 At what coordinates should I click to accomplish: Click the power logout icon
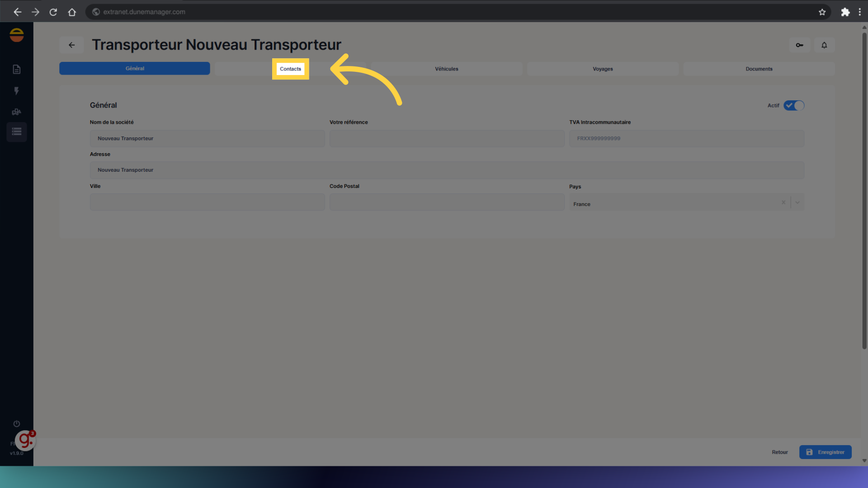(x=17, y=424)
